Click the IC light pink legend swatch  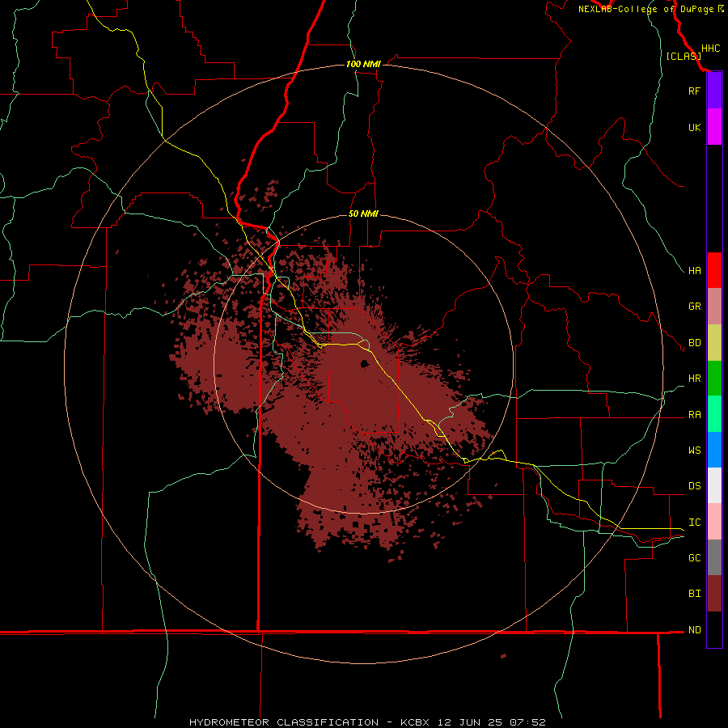click(714, 522)
